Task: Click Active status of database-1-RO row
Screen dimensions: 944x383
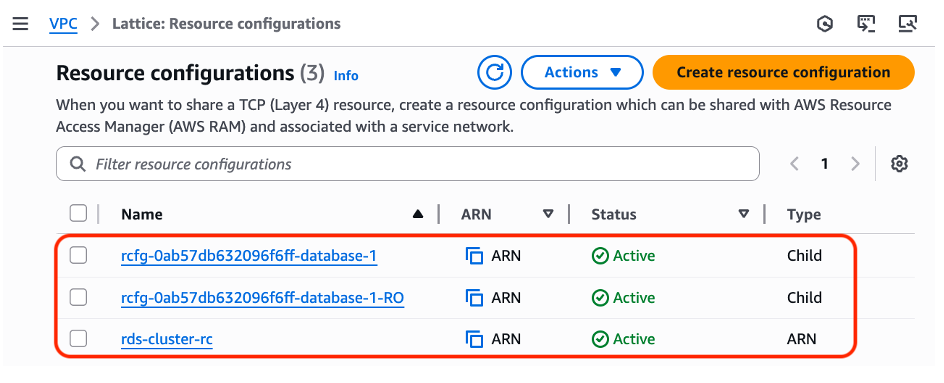Action: (623, 298)
